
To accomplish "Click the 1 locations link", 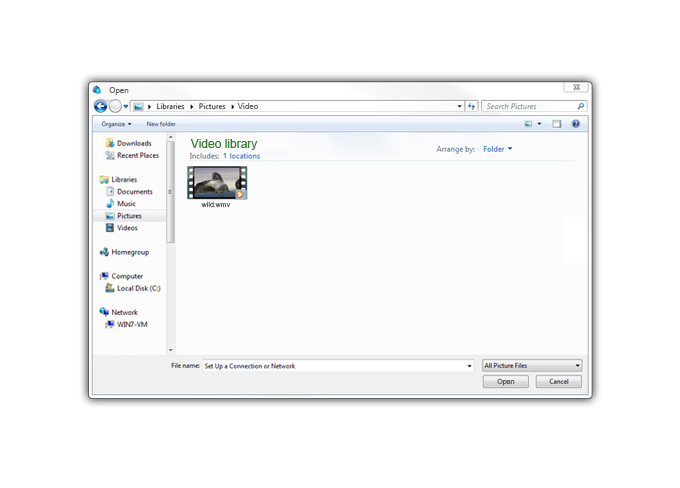I will (x=242, y=156).
